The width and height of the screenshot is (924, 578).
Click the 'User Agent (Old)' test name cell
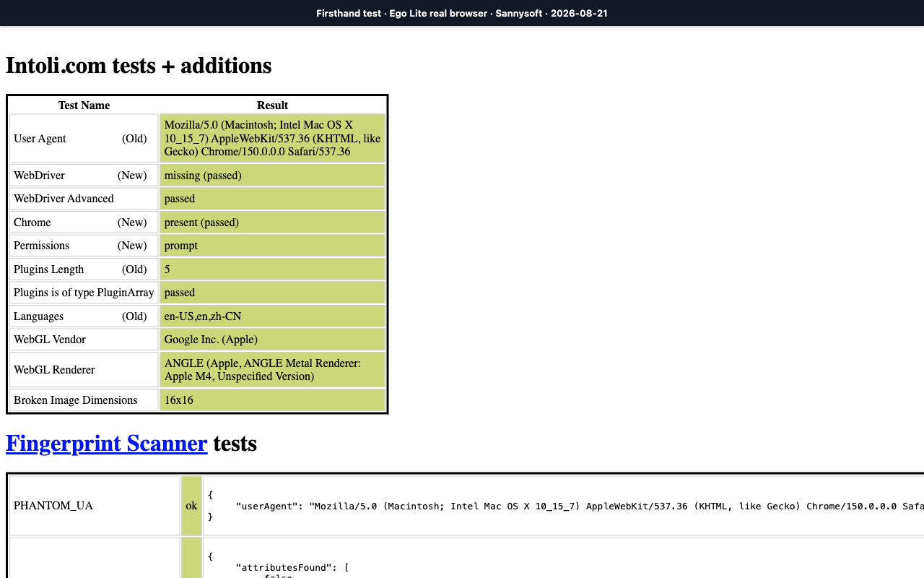click(x=84, y=139)
